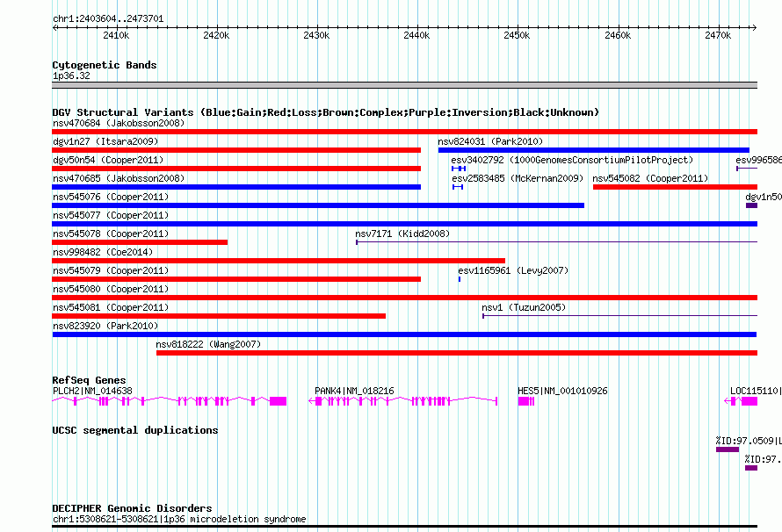The image size is (782, 532).
Task: Click the %ID:97.0509 segmental duplication block
Action: [728, 449]
